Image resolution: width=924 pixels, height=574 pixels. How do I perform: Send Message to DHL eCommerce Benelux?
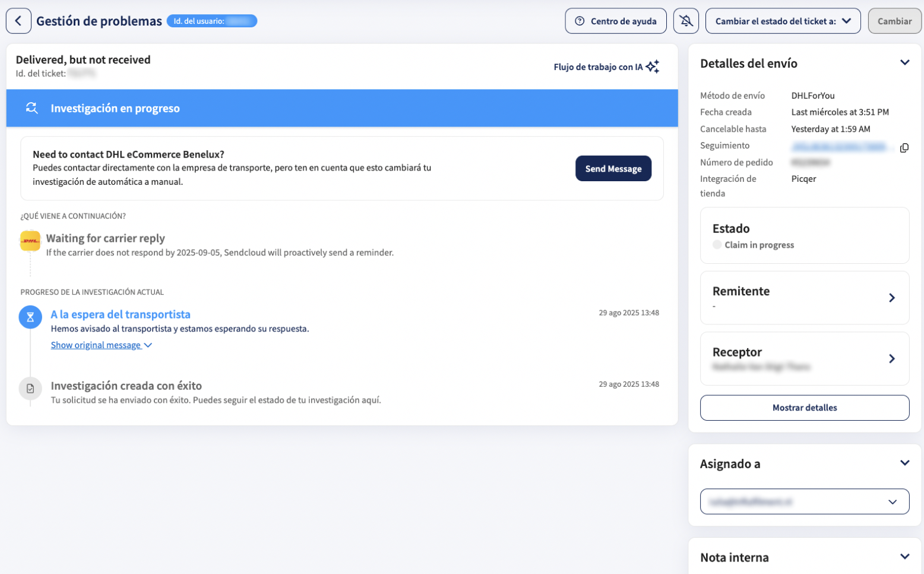point(613,168)
